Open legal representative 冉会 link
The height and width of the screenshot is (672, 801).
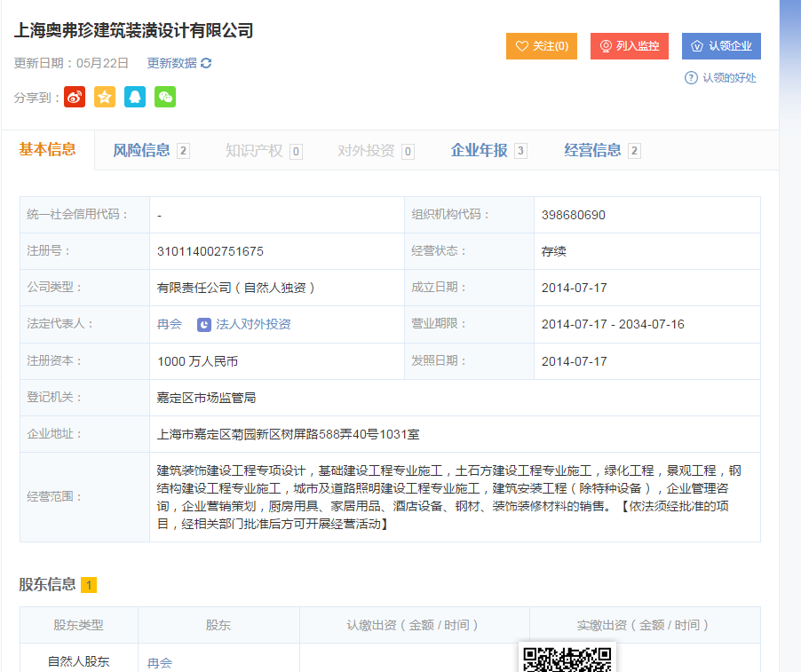(170, 325)
